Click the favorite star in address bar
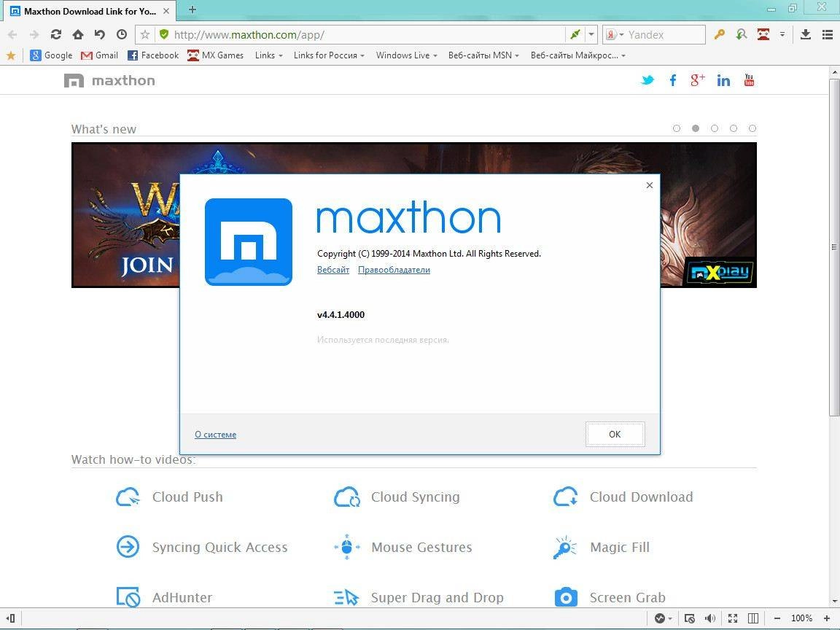 [144, 35]
